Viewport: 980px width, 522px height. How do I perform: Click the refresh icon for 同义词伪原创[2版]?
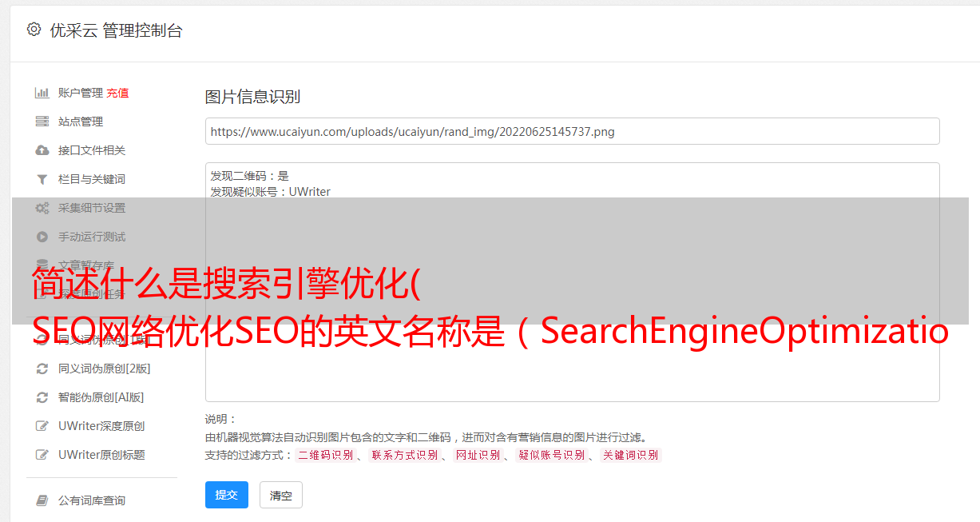[42, 369]
